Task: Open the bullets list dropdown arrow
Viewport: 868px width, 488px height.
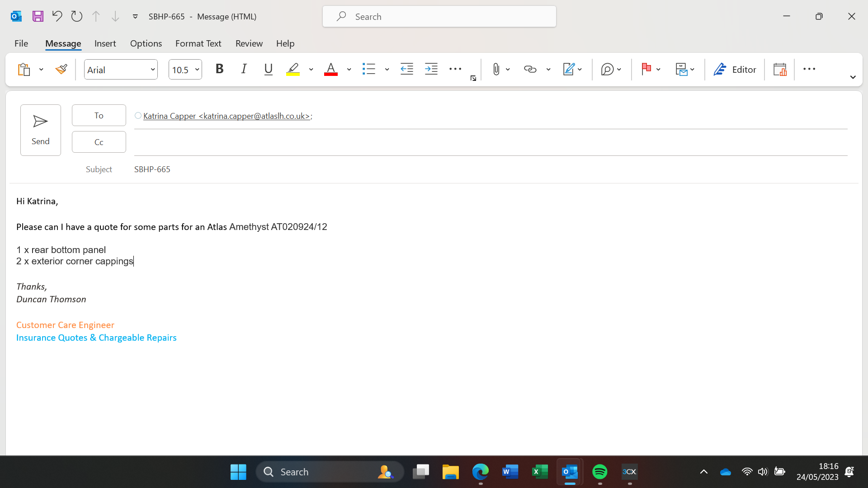Action: click(387, 70)
